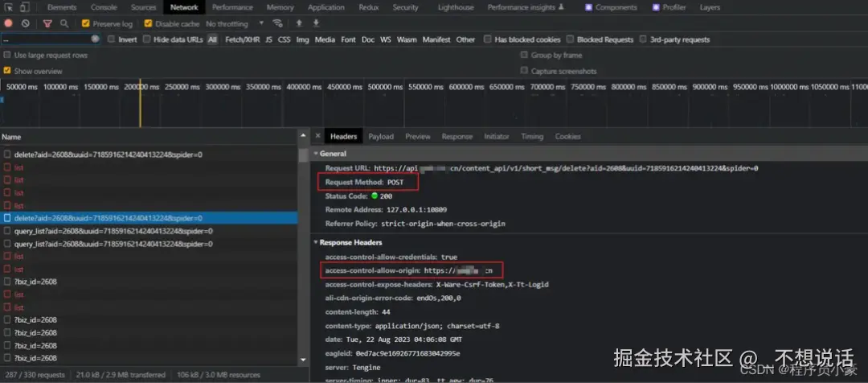Open the Console panel
The image size is (868, 383).
pos(104,8)
